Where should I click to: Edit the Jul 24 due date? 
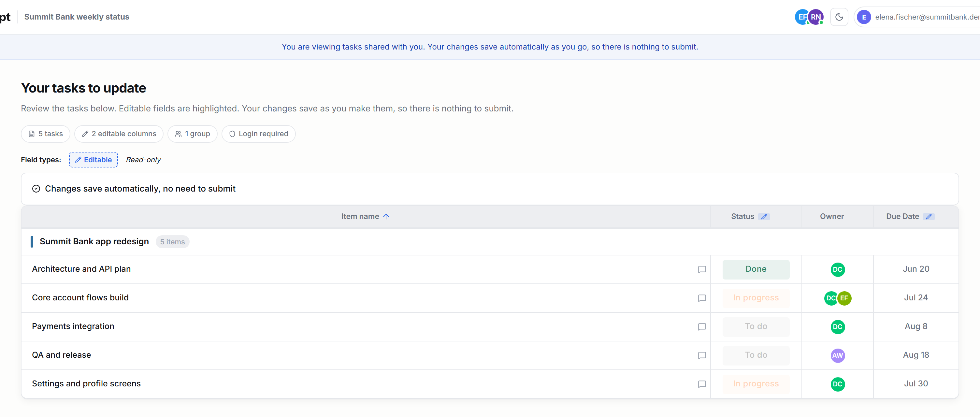coord(916,298)
